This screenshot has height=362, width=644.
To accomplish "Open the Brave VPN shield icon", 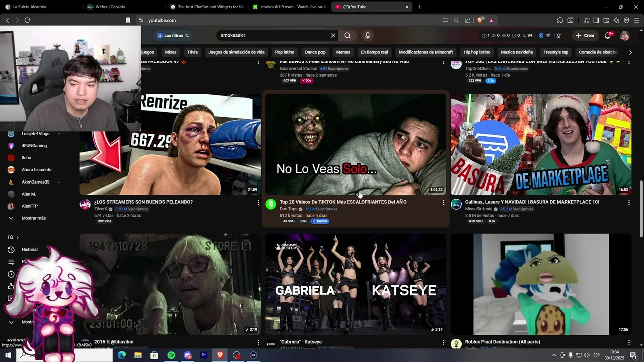I will (626, 20).
